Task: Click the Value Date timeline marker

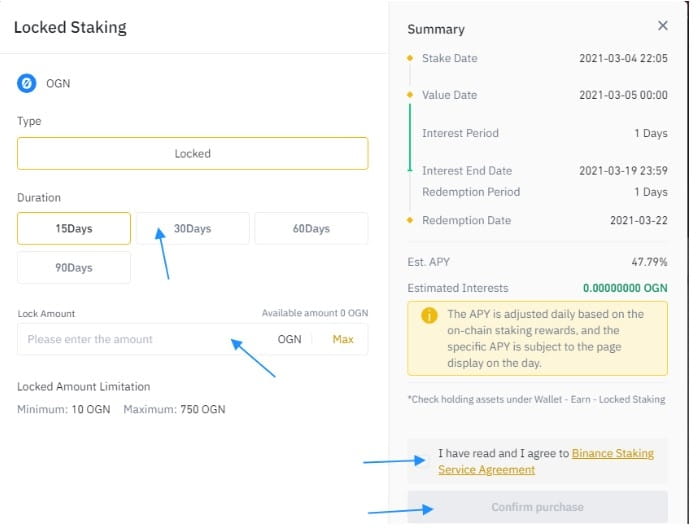Action: (x=409, y=95)
